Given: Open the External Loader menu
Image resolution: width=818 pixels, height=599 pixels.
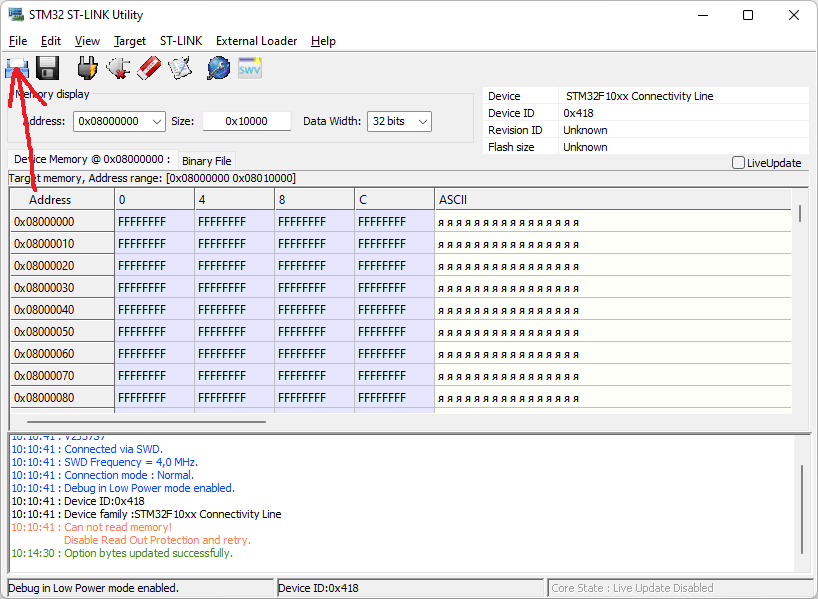Looking at the screenshot, I should (x=256, y=41).
